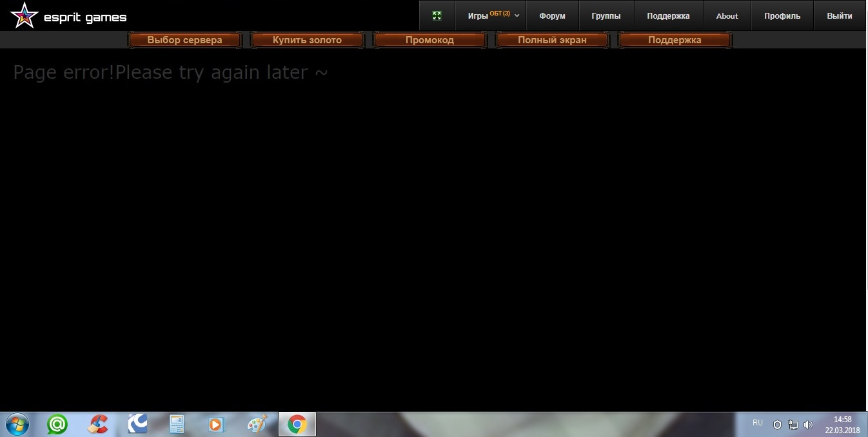This screenshot has width=868, height=437.
Task: Switch to the Chrome taskbar window
Action: point(297,424)
